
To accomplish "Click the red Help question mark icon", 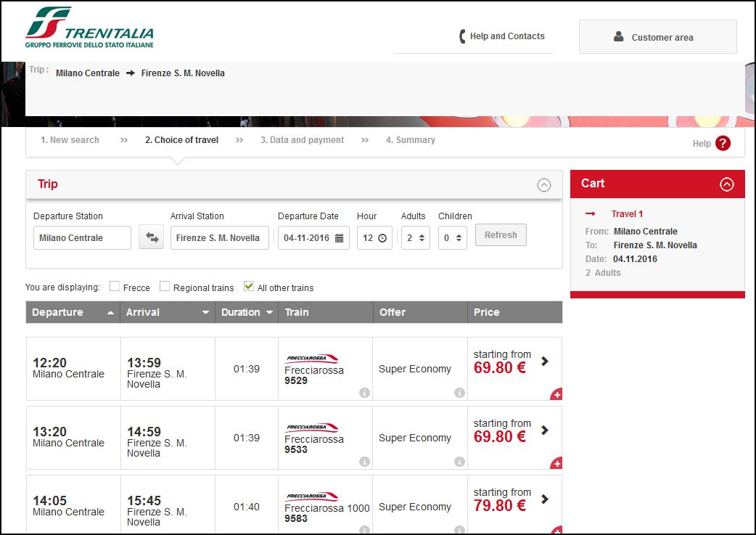I will coord(723,143).
